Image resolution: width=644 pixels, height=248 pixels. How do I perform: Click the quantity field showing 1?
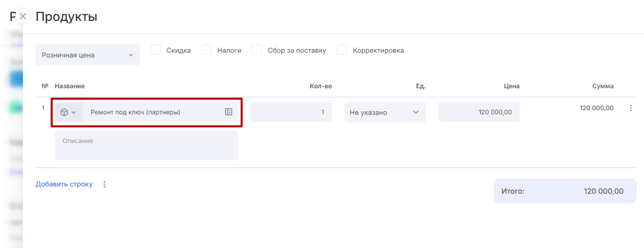(x=291, y=112)
